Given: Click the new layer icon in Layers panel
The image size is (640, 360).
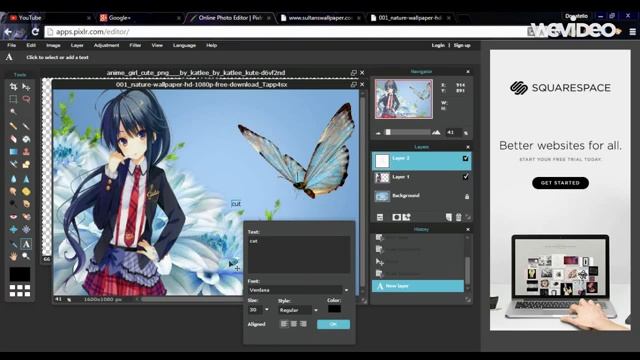Looking at the screenshot, I should [449, 217].
